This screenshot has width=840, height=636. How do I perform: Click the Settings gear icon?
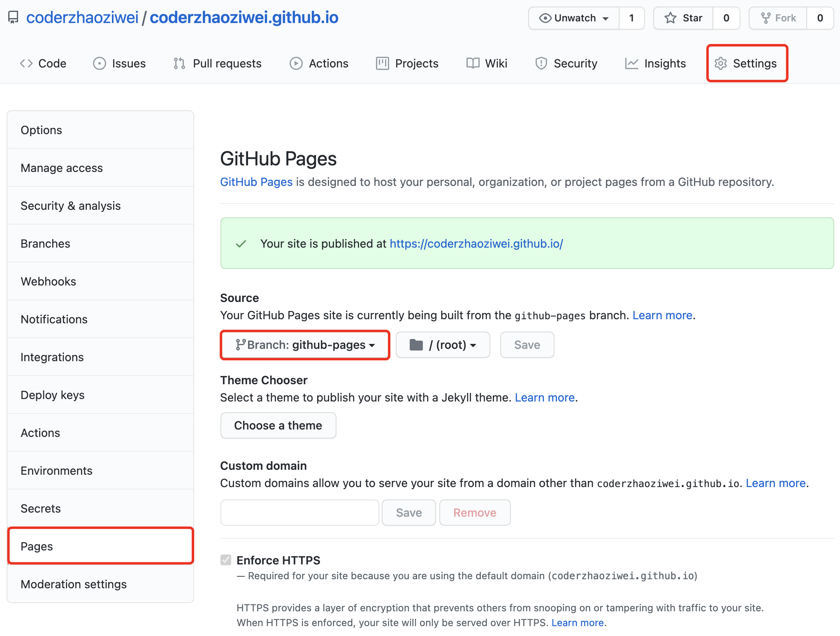[x=720, y=63]
